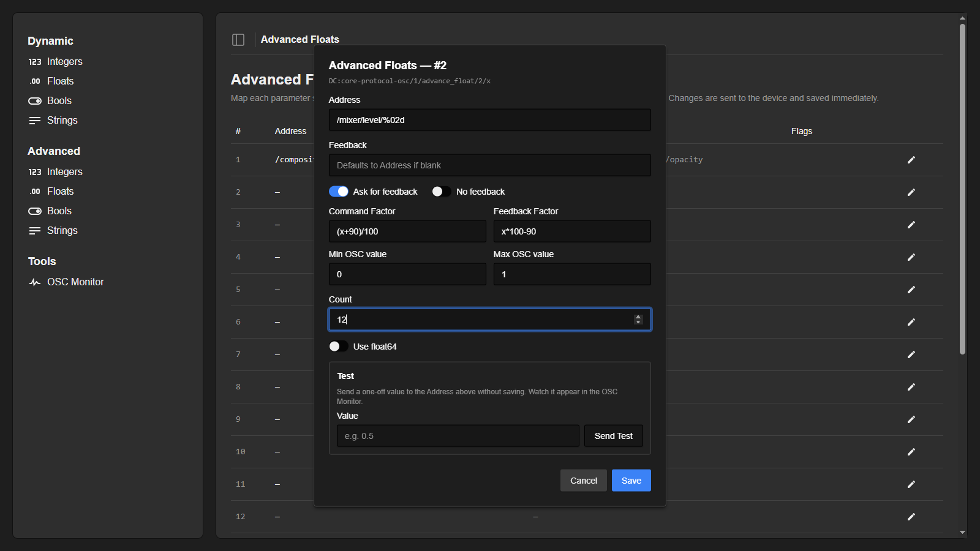Click the waveform icon beside OSC Monitor
Screen dimensions: 980x551
pyautogui.click(x=35, y=282)
